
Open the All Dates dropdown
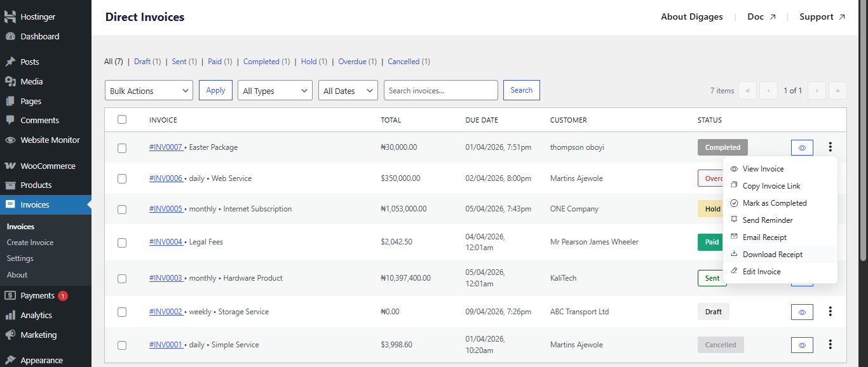348,90
